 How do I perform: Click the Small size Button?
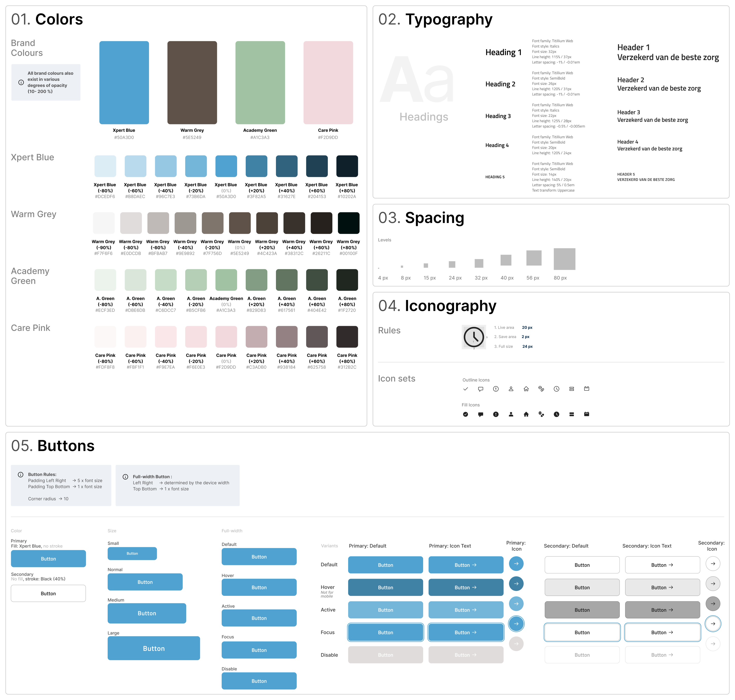pos(132,553)
